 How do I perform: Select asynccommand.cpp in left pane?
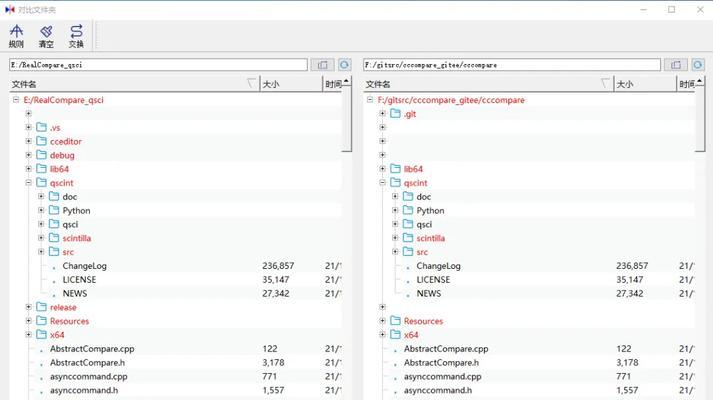pos(89,376)
